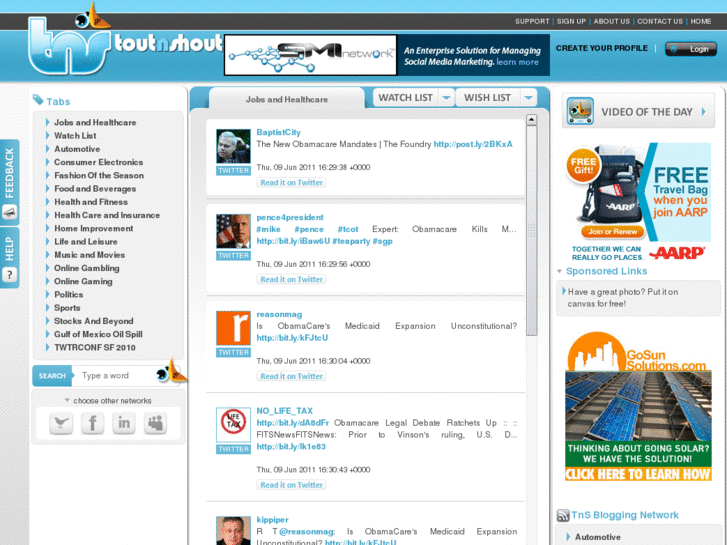
Task: Open kippiper avatar image
Action: pos(233,531)
